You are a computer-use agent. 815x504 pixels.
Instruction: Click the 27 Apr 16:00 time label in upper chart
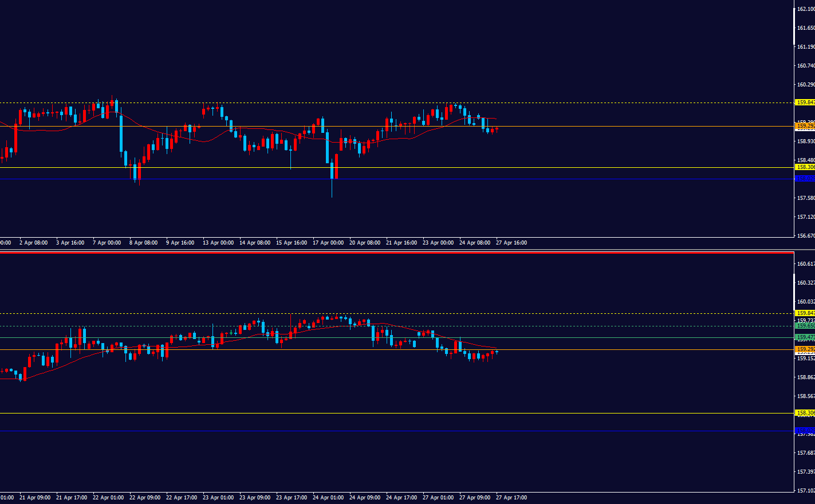(x=511, y=243)
